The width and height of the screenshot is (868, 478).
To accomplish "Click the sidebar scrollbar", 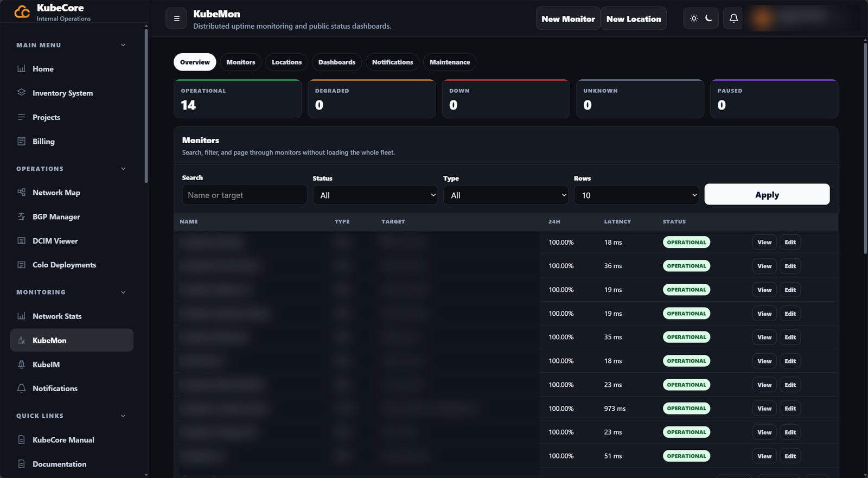I will coord(146,106).
